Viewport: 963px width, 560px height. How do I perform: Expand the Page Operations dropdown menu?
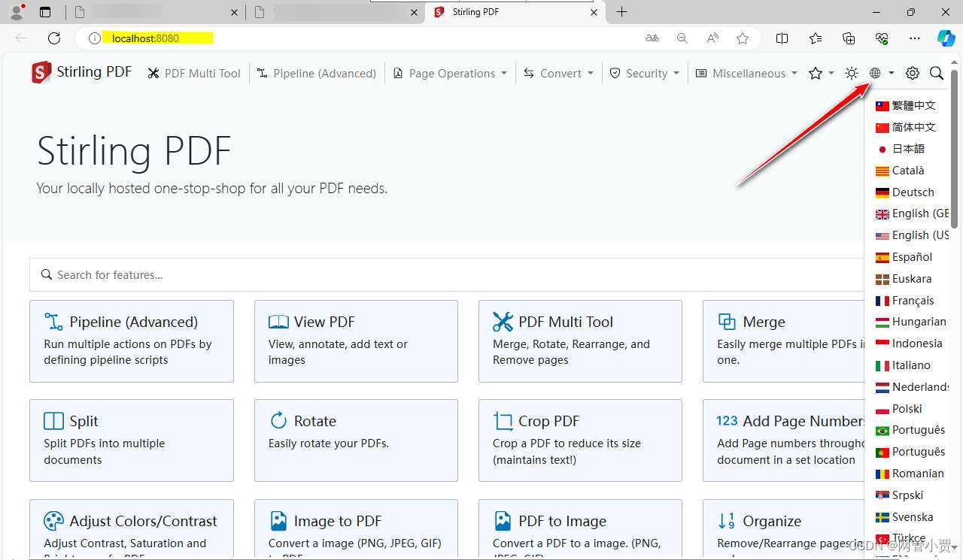449,73
